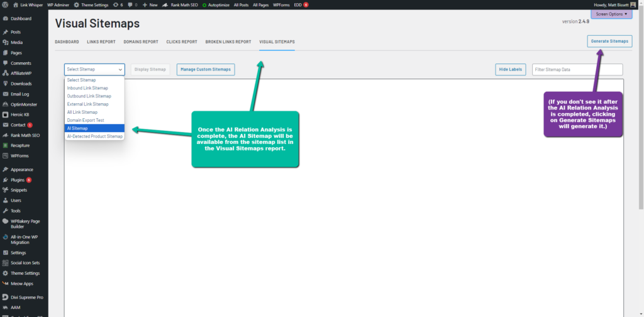Open the Select Sitemap dropdown

pos(94,69)
